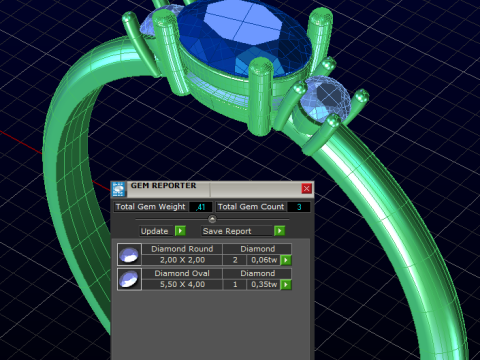Viewport: 480px width, 360px height.
Task: Click quantity '2' in Diamond Round row
Action: [235, 260]
